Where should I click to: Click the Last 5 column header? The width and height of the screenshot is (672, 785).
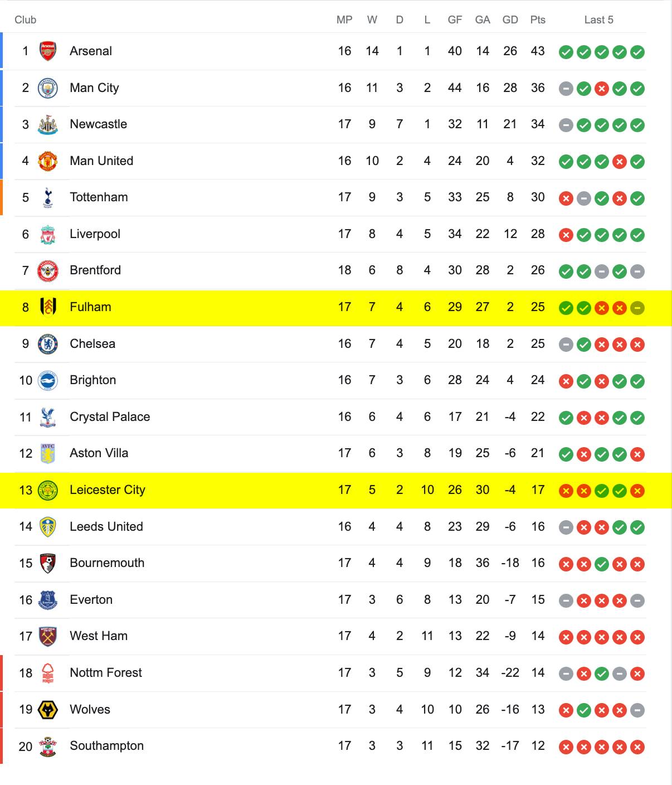click(x=599, y=20)
